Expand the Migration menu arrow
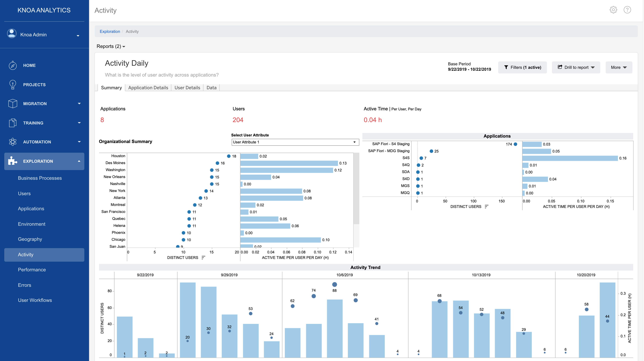Viewport: 644px width, 361px height. pos(79,103)
